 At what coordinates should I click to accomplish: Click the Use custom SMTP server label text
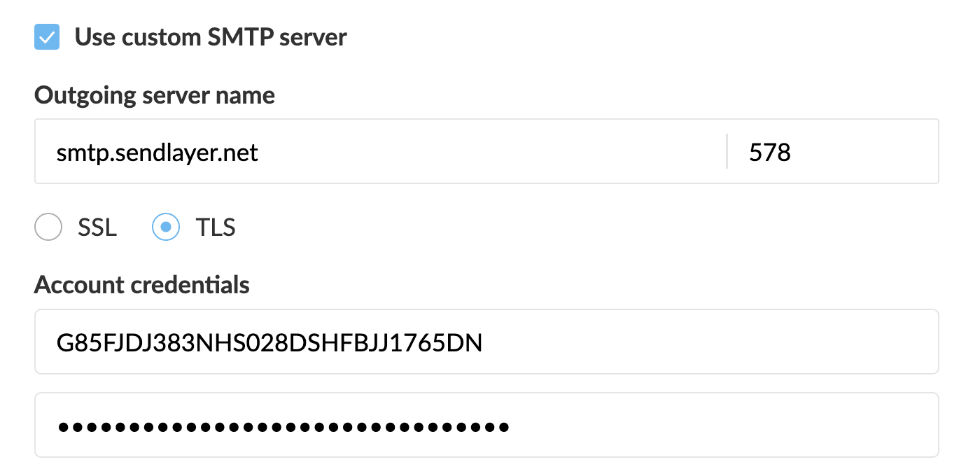point(210,37)
